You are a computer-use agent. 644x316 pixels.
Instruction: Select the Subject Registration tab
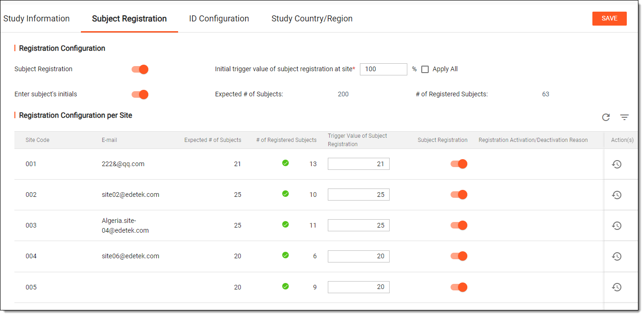129,19
